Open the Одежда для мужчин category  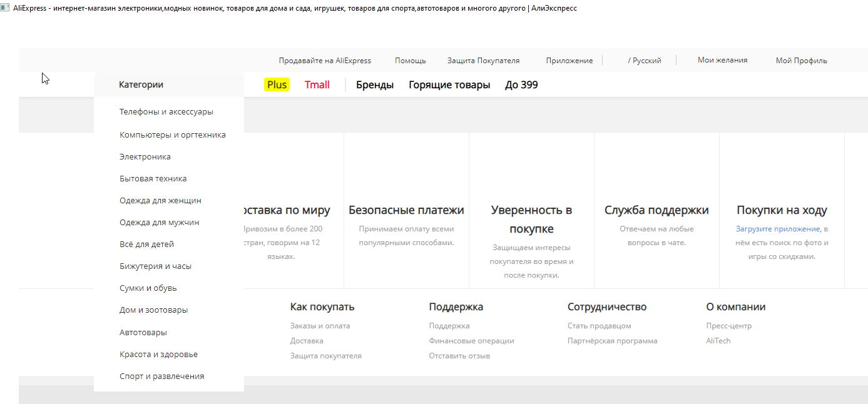point(160,223)
